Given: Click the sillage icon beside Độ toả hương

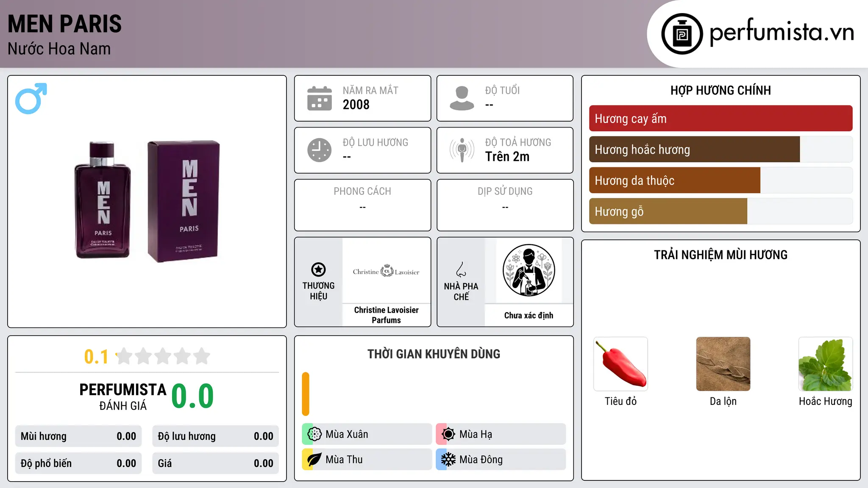Looking at the screenshot, I should pyautogui.click(x=462, y=150).
